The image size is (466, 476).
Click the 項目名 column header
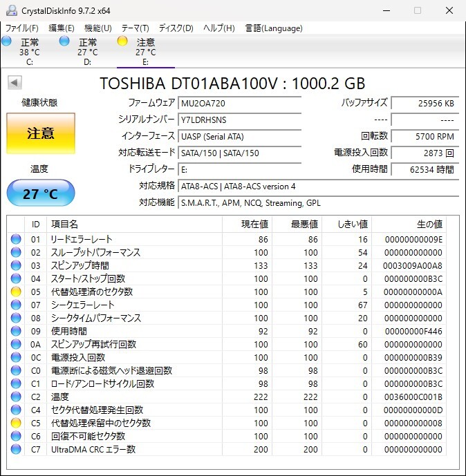point(135,225)
